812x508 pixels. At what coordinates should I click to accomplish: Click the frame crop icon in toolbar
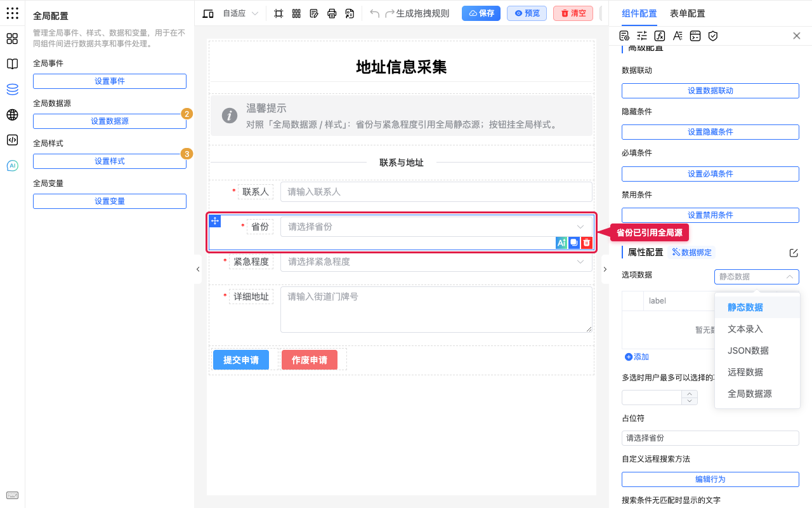pyautogui.click(x=278, y=13)
